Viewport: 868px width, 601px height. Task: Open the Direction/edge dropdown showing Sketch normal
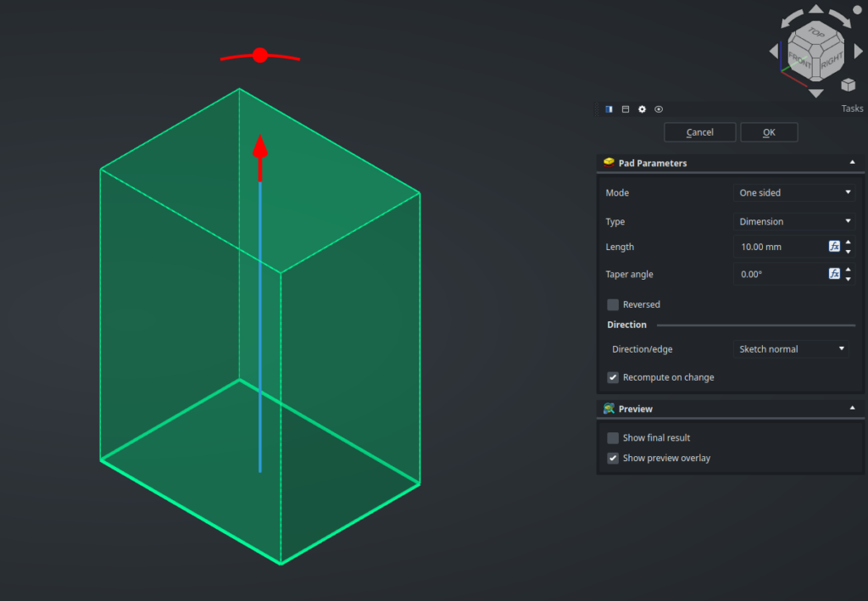791,349
